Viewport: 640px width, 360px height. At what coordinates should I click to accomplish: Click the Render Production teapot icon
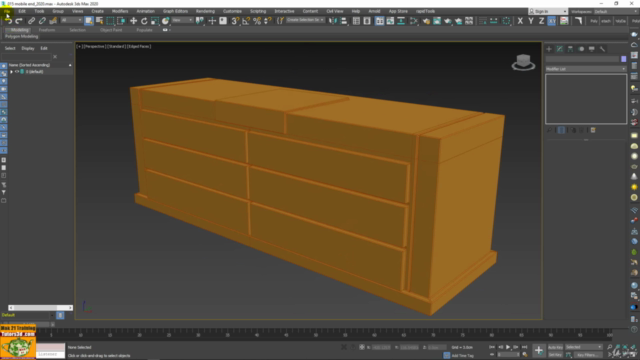click(x=458, y=21)
